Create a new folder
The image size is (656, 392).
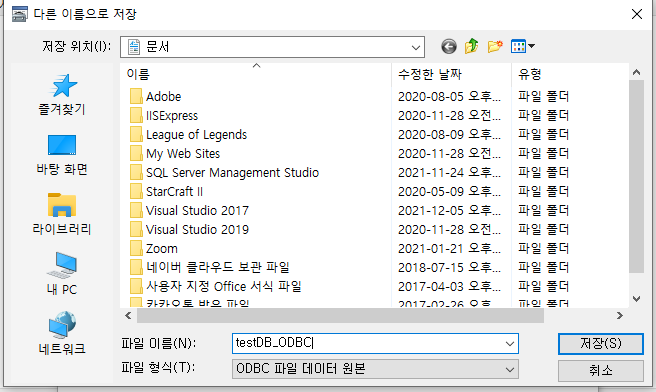(495, 46)
